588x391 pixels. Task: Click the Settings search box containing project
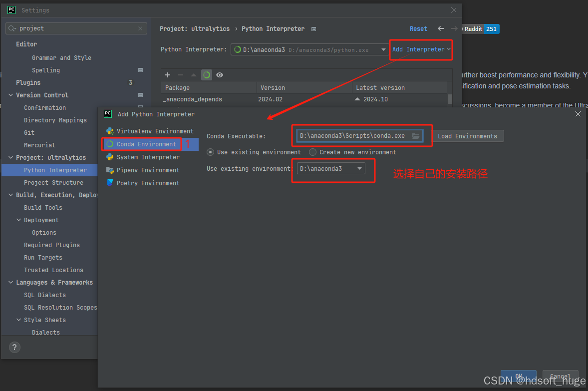pyautogui.click(x=76, y=28)
